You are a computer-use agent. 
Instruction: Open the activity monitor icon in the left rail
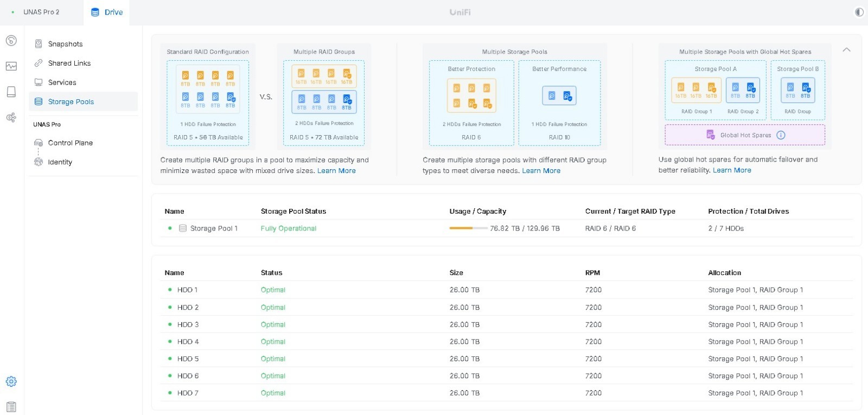[x=11, y=66]
